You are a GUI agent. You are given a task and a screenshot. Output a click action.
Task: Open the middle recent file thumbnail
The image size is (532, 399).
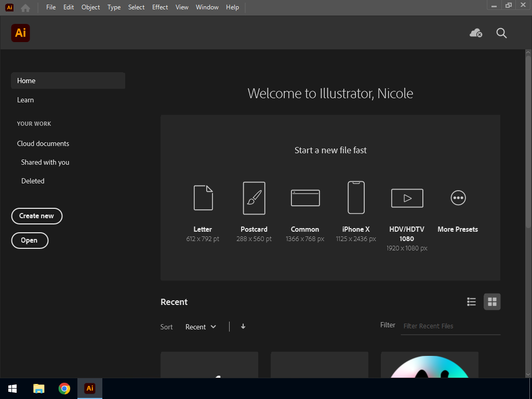pyautogui.click(x=320, y=365)
